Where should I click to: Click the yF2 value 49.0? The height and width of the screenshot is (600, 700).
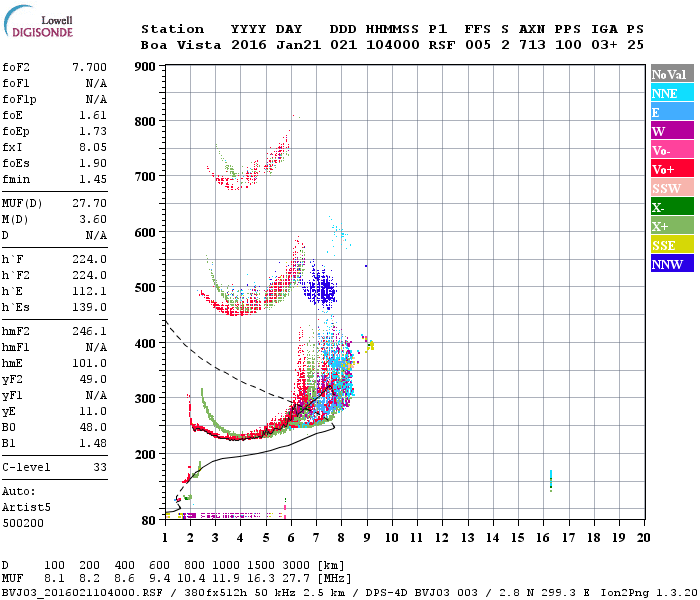[x=93, y=379]
